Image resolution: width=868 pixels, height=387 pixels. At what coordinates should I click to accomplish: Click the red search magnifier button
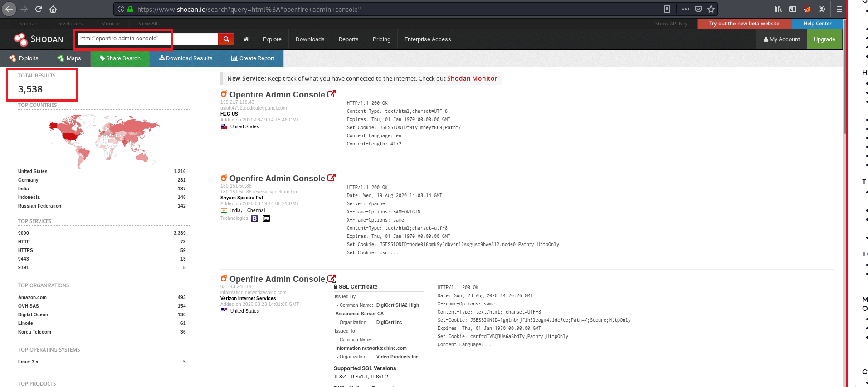[226, 39]
